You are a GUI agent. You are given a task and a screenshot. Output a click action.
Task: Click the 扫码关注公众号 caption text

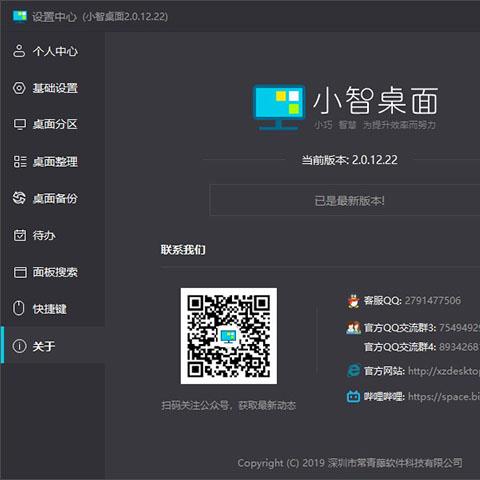pos(229,405)
